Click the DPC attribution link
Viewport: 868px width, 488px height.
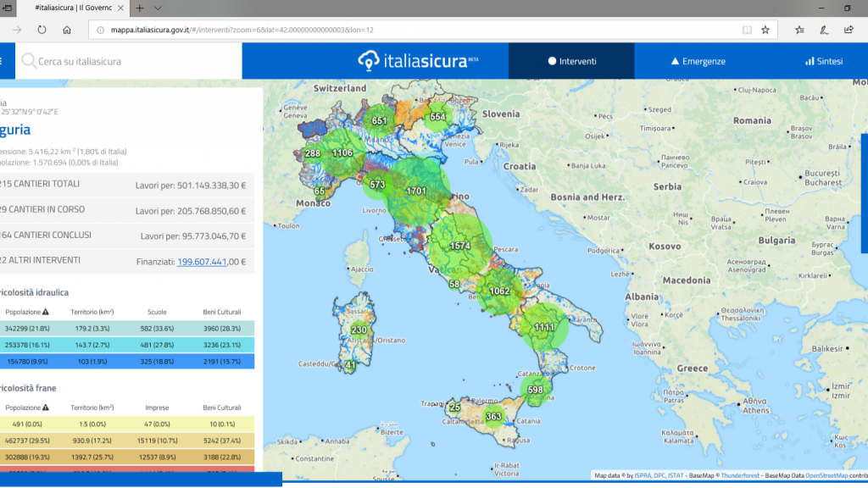pos(659,475)
